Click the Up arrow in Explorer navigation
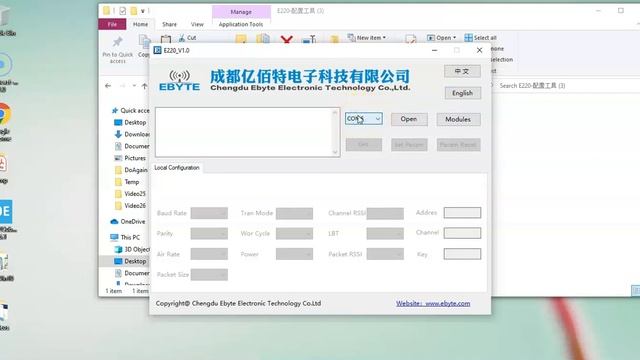640x360 pixels. [144, 86]
